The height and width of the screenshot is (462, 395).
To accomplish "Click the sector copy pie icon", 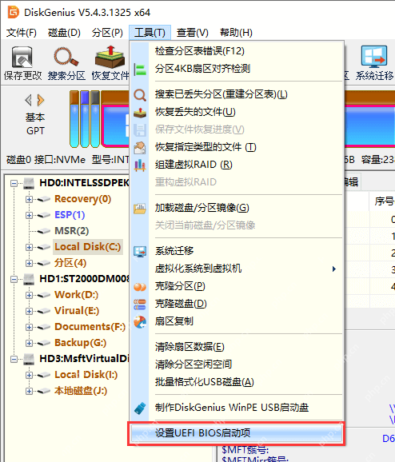I will [140, 322].
